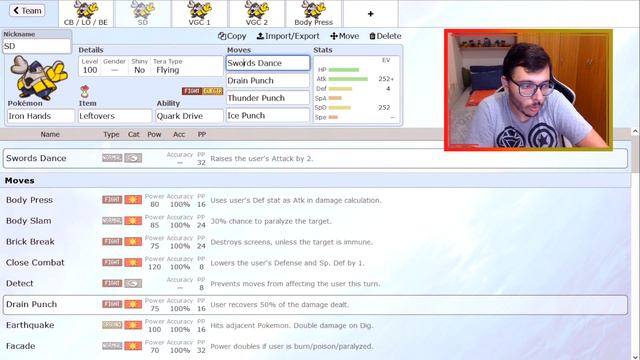Image resolution: width=640 pixels, height=360 pixels.
Task: Click the SpD stat bar
Action: tap(340, 108)
